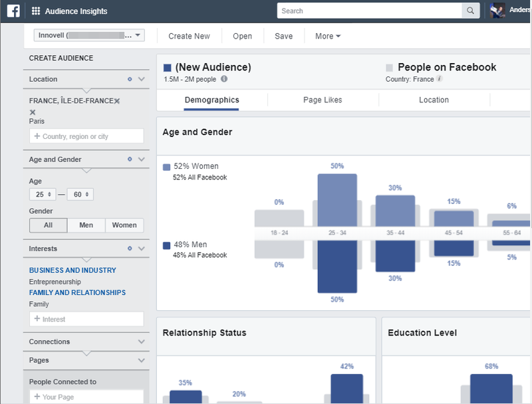
Task: Click Create New
Action: tap(190, 36)
